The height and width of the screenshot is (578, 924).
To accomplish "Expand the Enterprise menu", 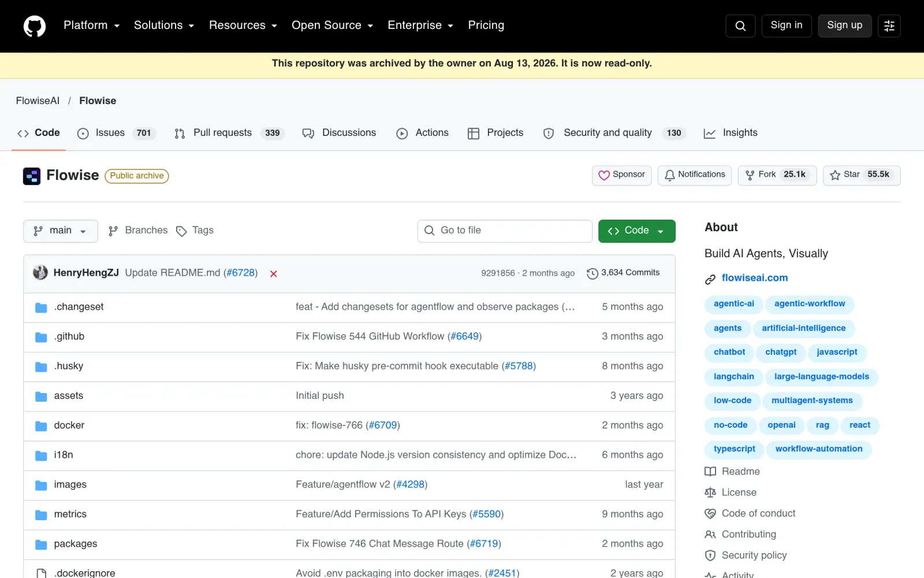I will [x=420, y=25].
